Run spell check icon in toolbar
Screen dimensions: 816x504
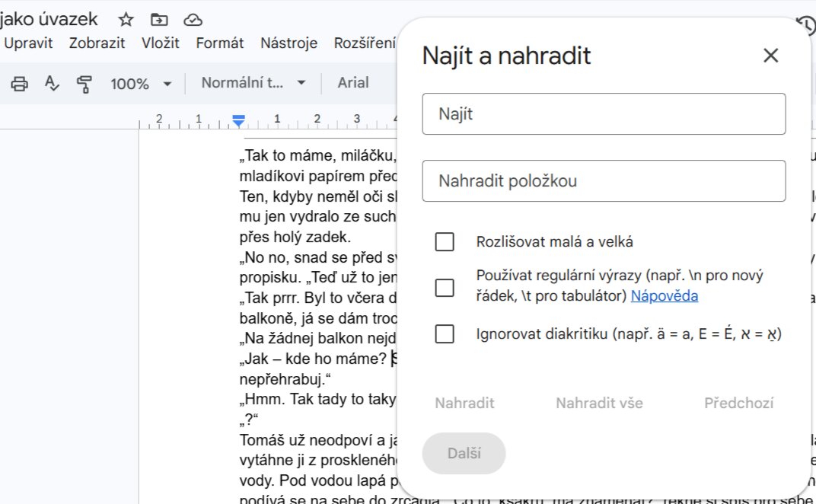point(52,83)
